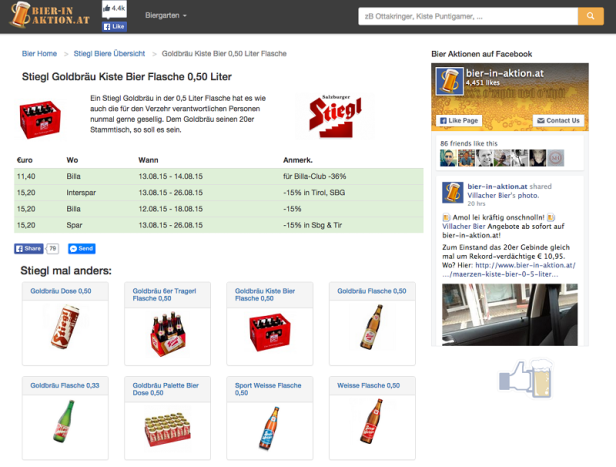Click the green 0,33 bottle image
Image resolution: width=616 pixels, height=467 pixels.
click(64, 421)
